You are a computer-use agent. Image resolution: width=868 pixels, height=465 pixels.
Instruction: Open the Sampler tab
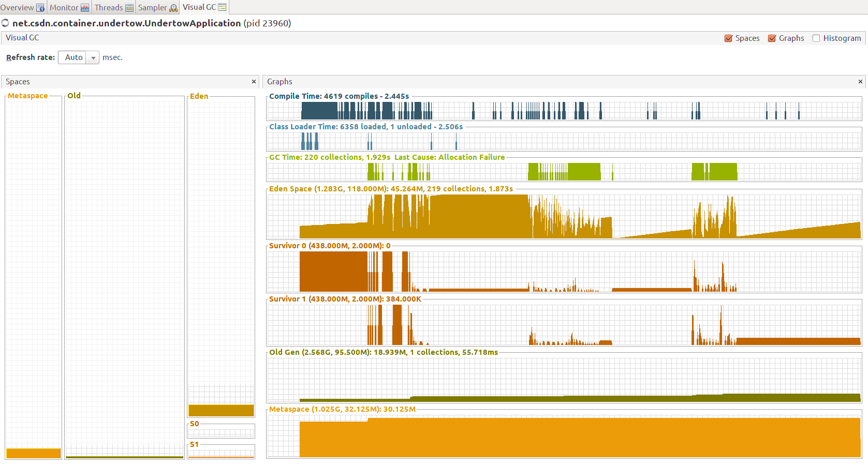[152, 8]
